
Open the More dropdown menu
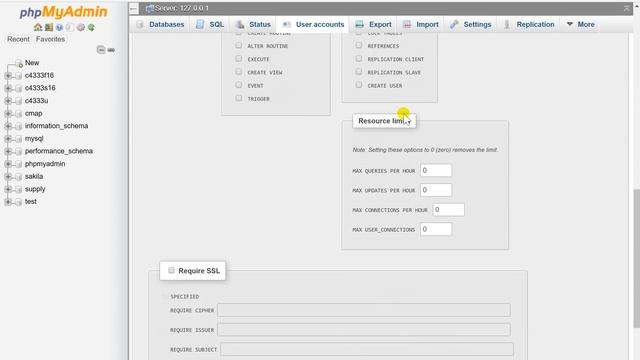tap(580, 24)
